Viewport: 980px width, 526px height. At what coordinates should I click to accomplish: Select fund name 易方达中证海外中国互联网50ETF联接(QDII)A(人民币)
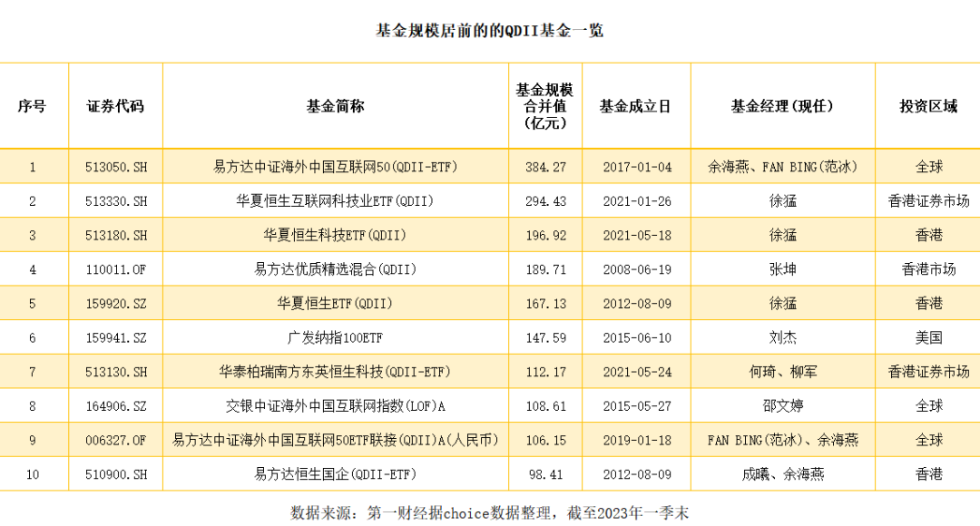pos(335,441)
